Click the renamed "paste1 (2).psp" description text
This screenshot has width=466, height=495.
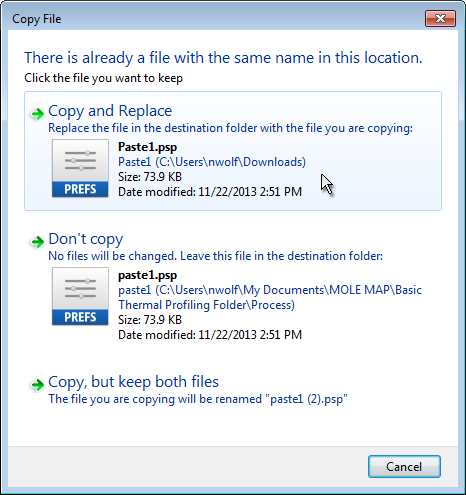pos(198,399)
